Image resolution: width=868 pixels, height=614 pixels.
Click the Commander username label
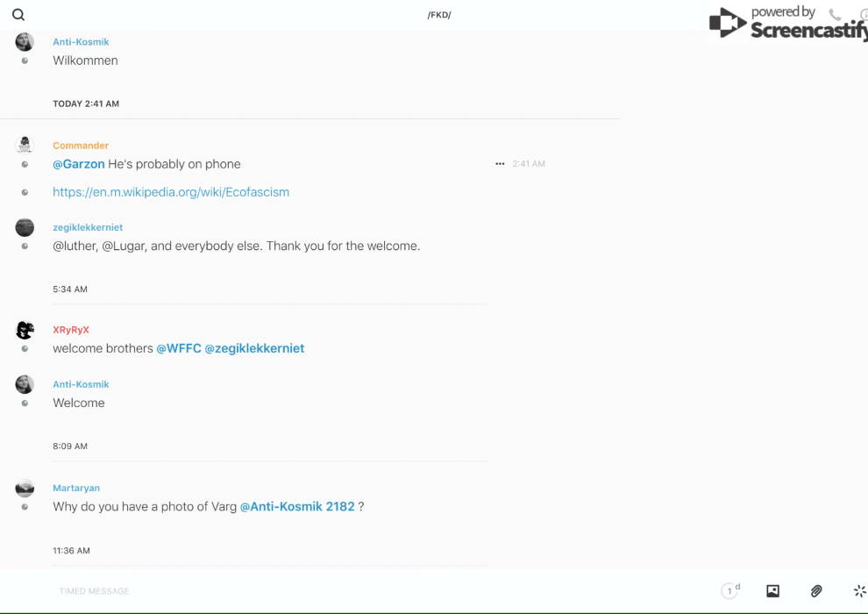click(81, 146)
